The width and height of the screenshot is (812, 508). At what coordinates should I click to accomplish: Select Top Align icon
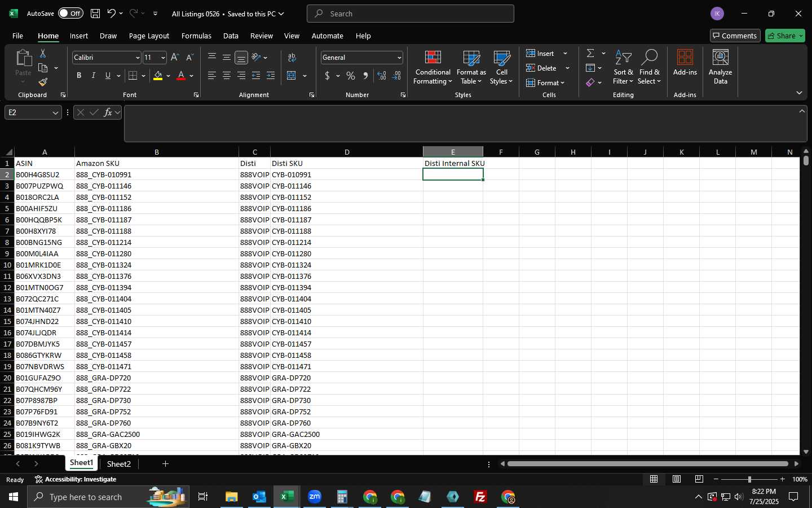212,57
